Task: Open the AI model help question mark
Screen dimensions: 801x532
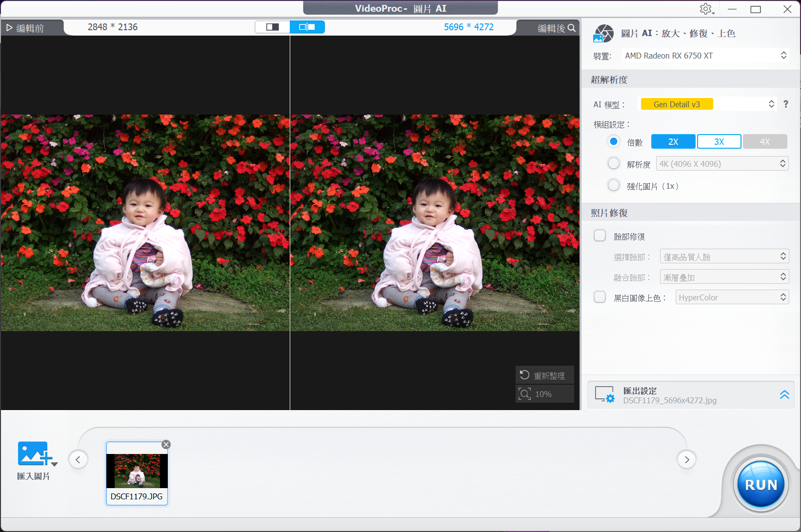Action: click(x=785, y=104)
